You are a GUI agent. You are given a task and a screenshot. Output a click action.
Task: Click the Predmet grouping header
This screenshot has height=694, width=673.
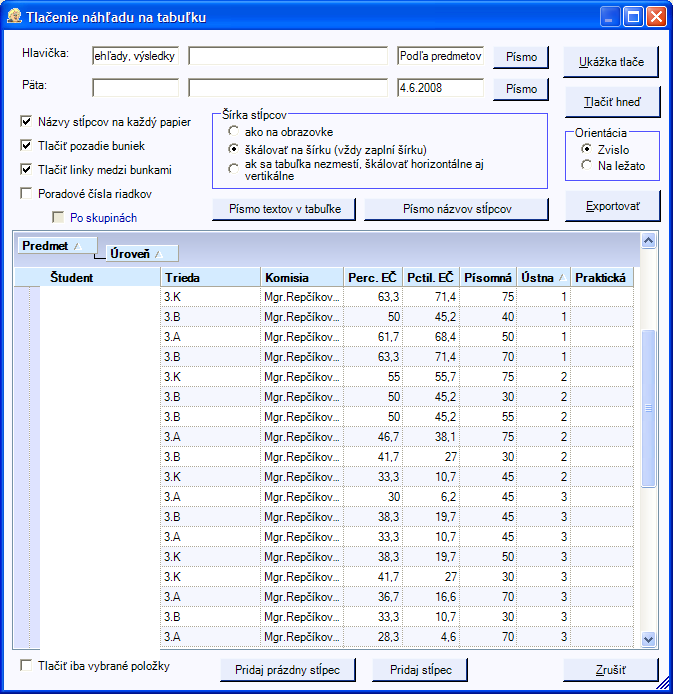(57, 246)
